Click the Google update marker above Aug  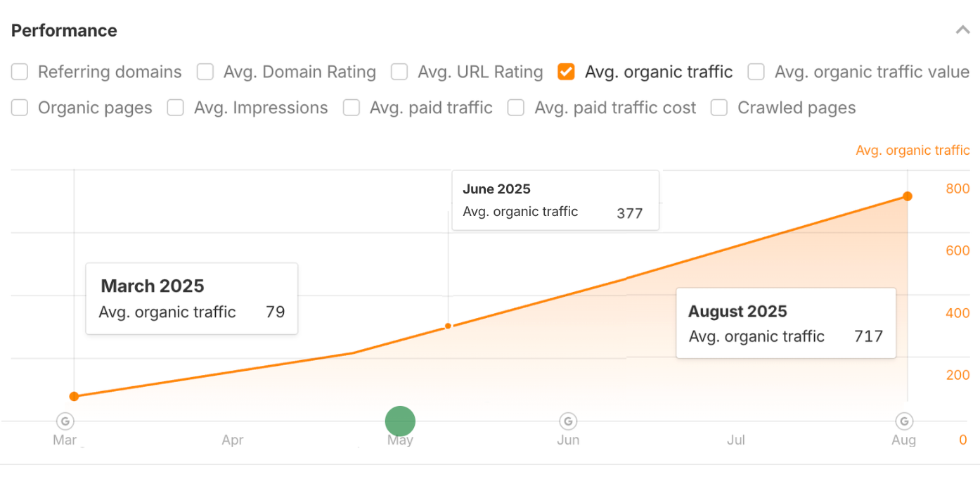pyautogui.click(x=904, y=420)
